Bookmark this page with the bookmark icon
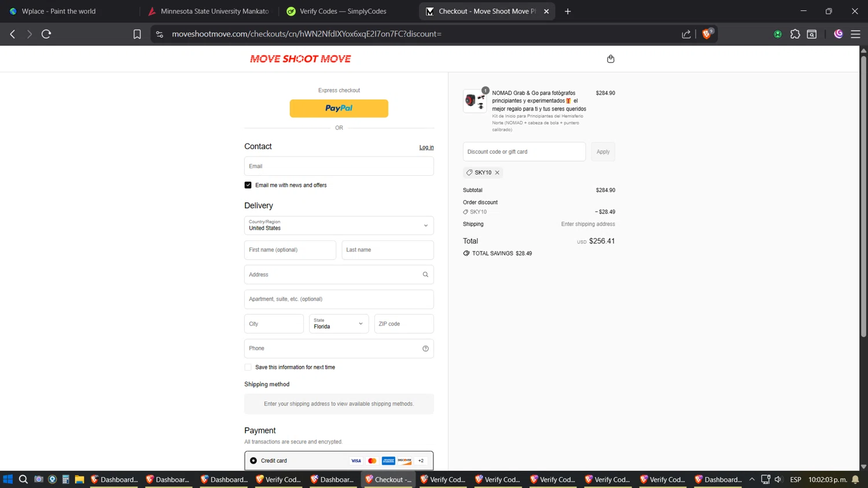868x488 pixels. pos(137,34)
